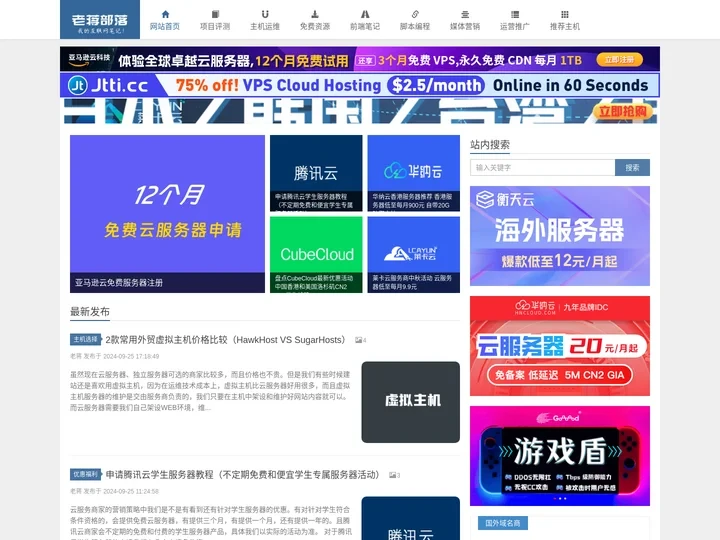This screenshot has height=540, width=720.
Task: Click the 立即抢购 button on the banner
Action: coord(623,112)
